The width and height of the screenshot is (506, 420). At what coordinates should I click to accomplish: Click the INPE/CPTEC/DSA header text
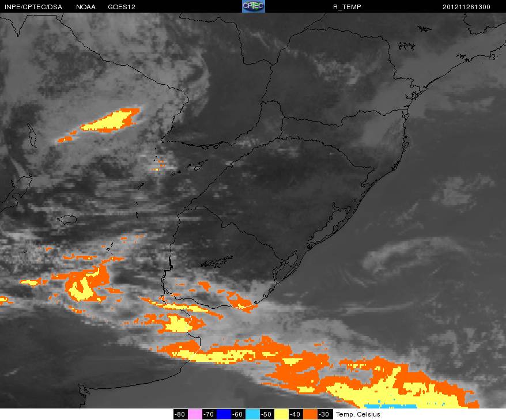pos(33,7)
